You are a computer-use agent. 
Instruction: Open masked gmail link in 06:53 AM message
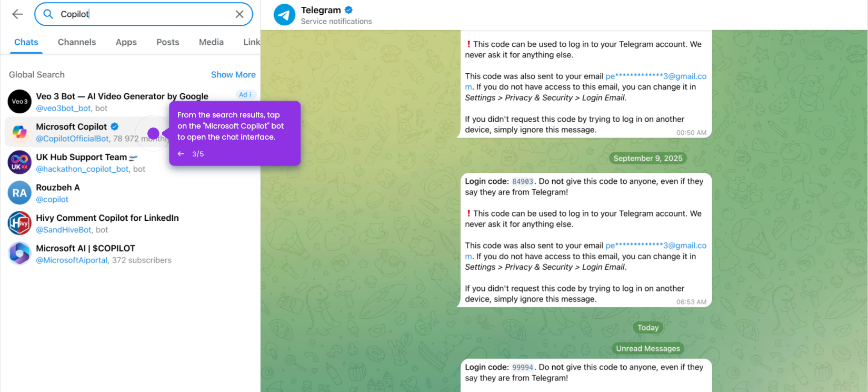point(656,246)
